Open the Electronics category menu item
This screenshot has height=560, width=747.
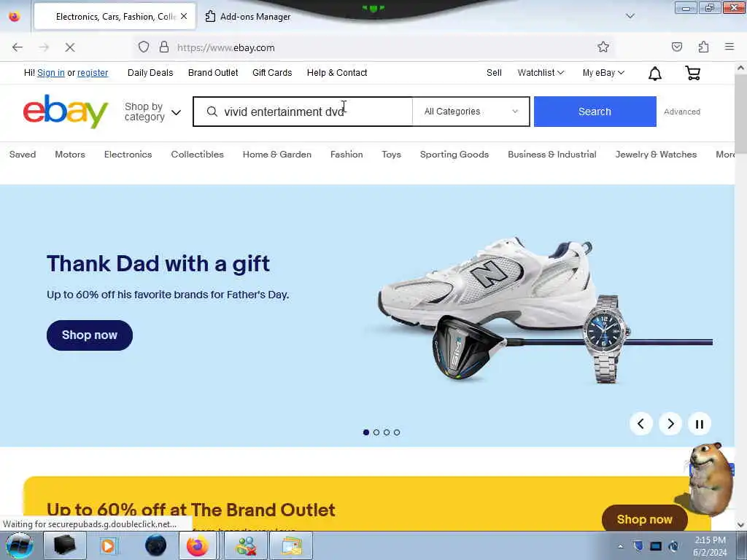[128, 155]
